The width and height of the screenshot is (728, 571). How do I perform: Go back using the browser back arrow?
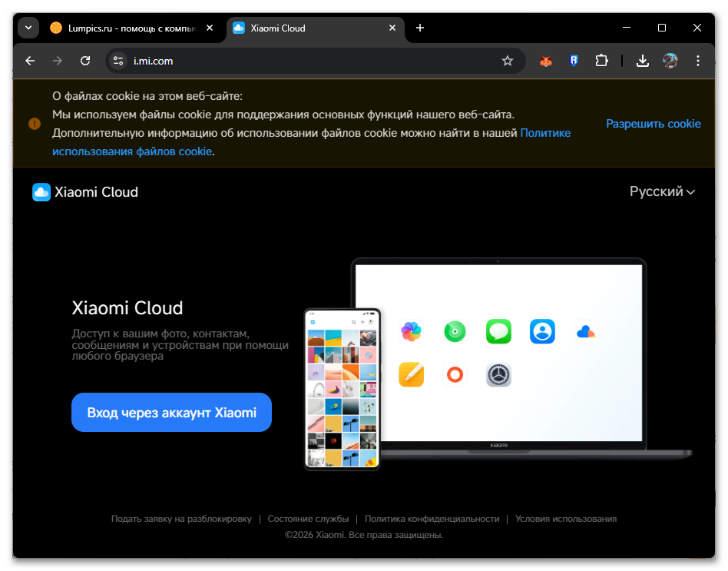[x=30, y=61]
